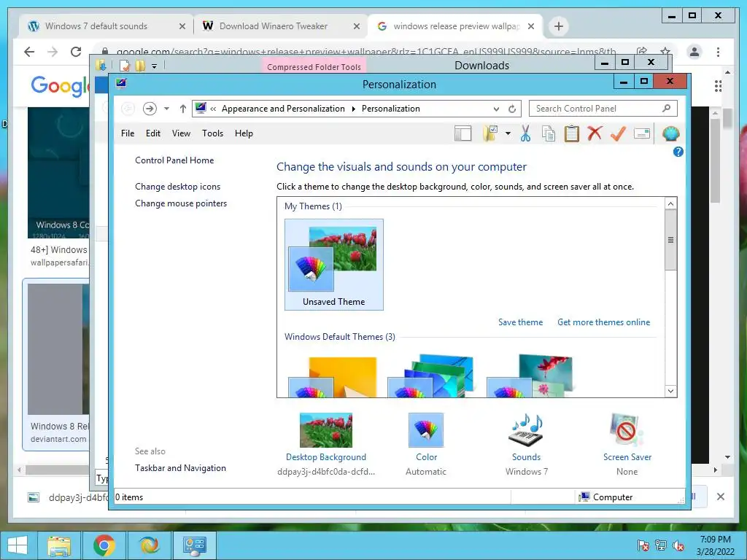Open the blue Help question mark

[678, 152]
